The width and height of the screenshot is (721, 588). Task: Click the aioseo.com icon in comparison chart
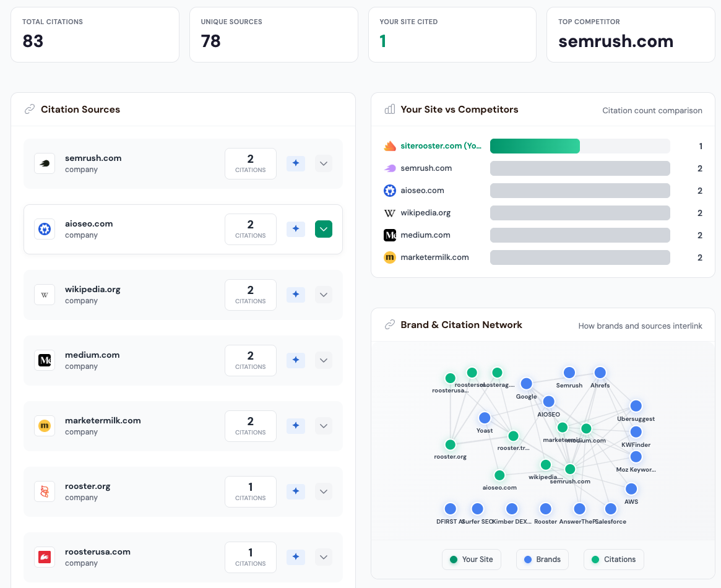390,191
